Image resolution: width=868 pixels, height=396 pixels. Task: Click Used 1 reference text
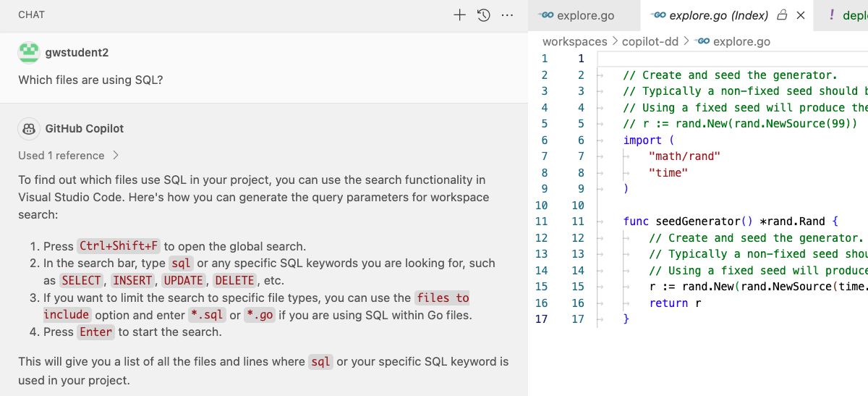coord(61,156)
